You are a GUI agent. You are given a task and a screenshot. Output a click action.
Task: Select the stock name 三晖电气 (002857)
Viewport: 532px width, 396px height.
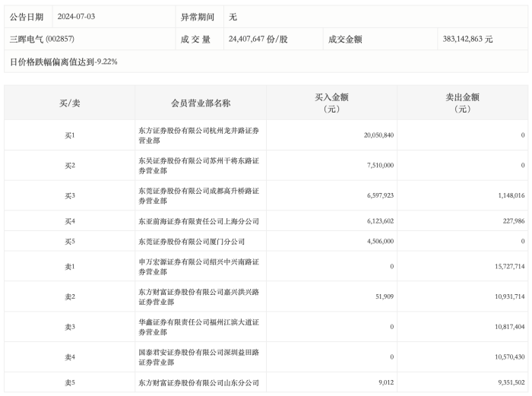pyautogui.click(x=42, y=39)
